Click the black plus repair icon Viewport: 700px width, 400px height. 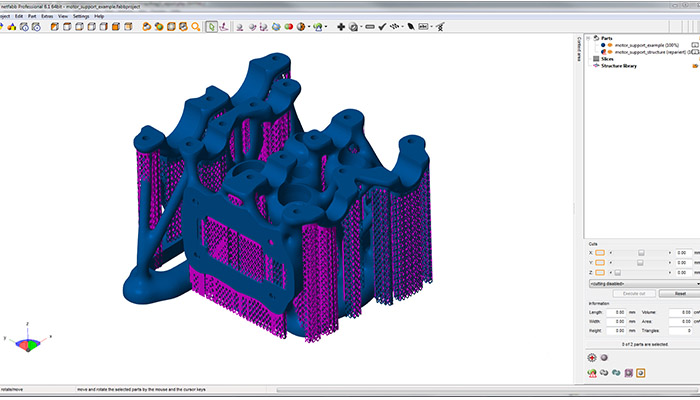coord(341,27)
